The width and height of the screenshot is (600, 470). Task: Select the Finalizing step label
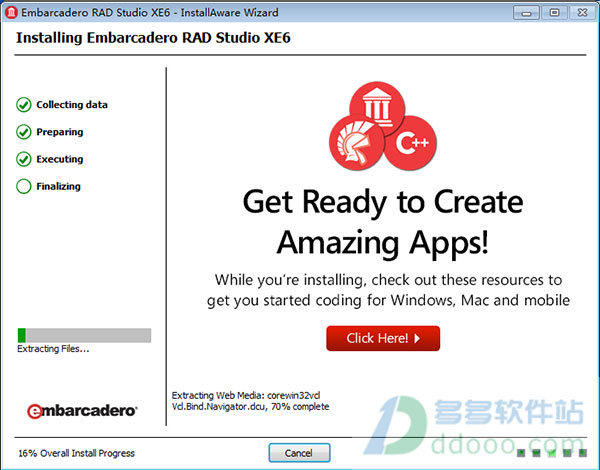tap(59, 186)
